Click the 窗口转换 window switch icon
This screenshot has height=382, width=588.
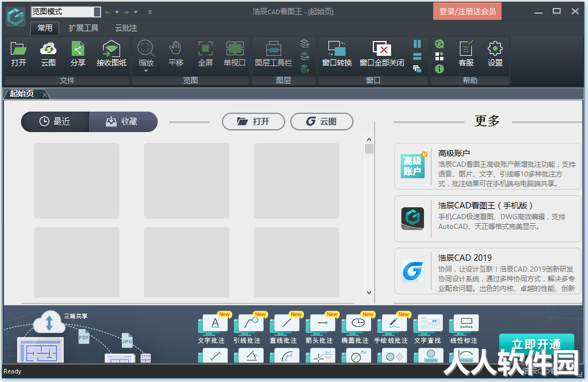coord(337,48)
